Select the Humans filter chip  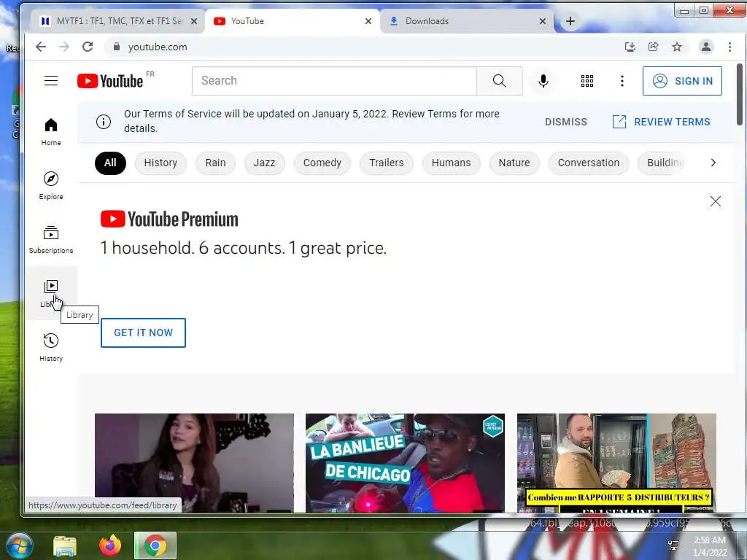451,163
